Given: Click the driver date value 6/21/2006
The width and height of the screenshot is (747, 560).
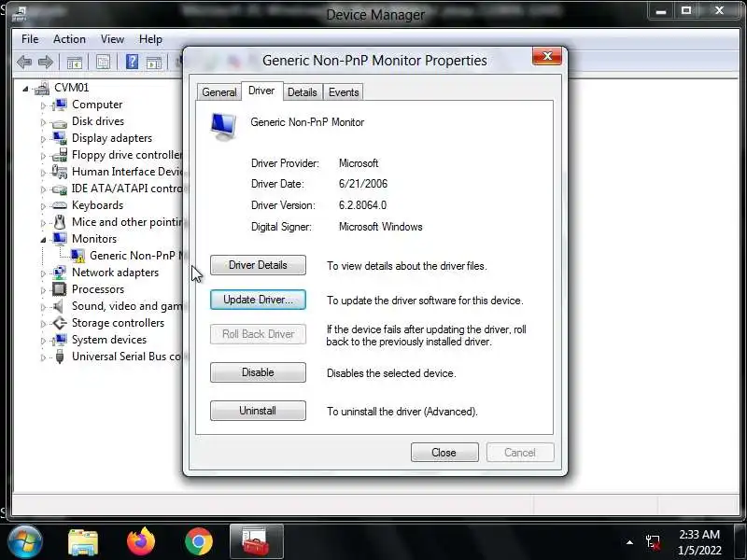Looking at the screenshot, I should 363,184.
